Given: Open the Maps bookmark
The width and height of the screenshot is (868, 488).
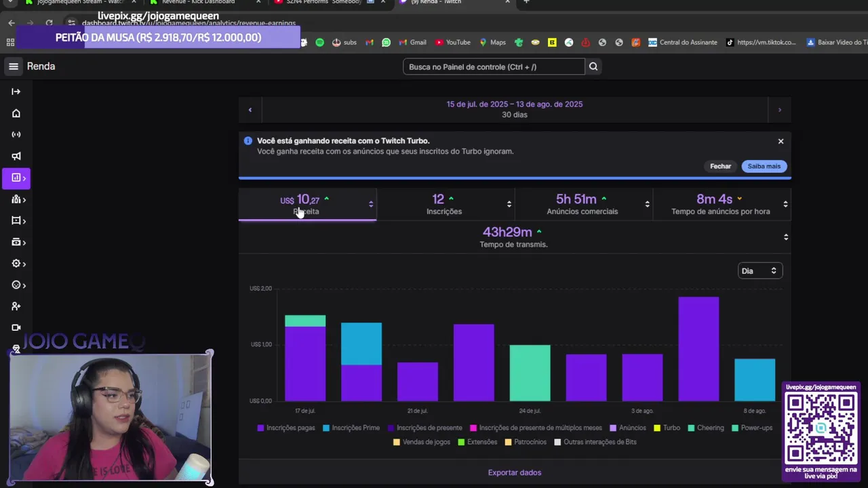Looking at the screenshot, I should [493, 42].
